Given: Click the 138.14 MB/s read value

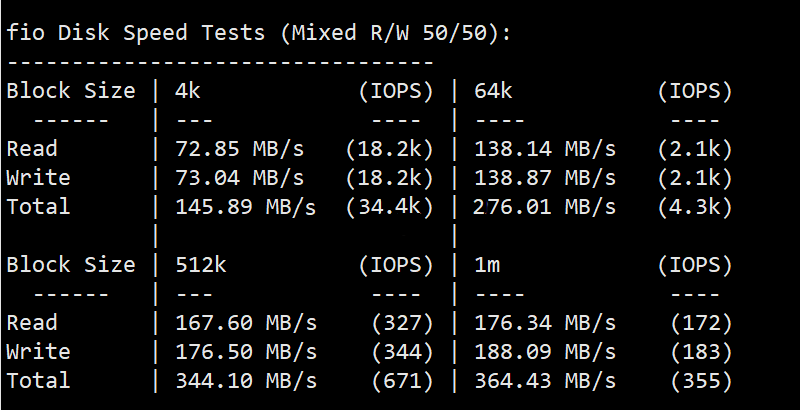Looking at the screenshot, I should tap(545, 149).
